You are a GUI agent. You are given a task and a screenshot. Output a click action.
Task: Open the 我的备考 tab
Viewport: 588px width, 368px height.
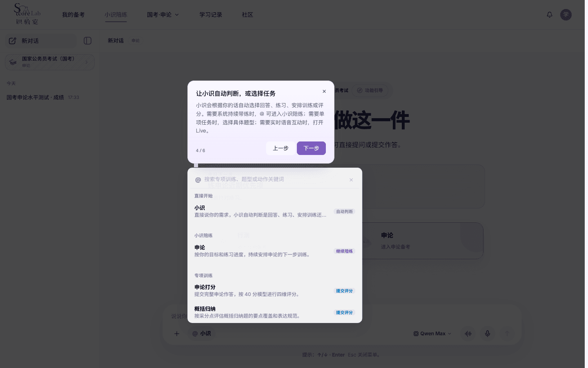73,15
